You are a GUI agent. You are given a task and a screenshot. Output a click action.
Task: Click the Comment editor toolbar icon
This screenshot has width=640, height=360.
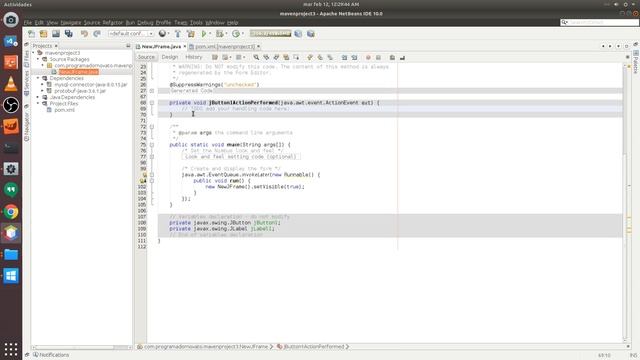[392, 58]
